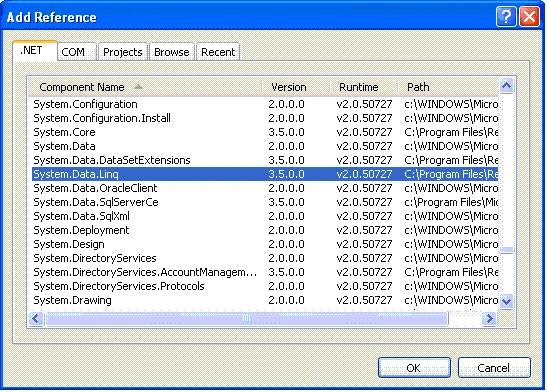Click OK to add reference
Image resolution: width=547 pixels, height=392 pixels.
(414, 368)
